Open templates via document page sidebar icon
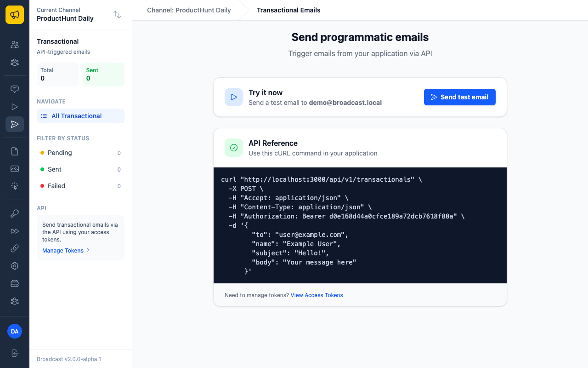 pyautogui.click(x=15, y=151)
